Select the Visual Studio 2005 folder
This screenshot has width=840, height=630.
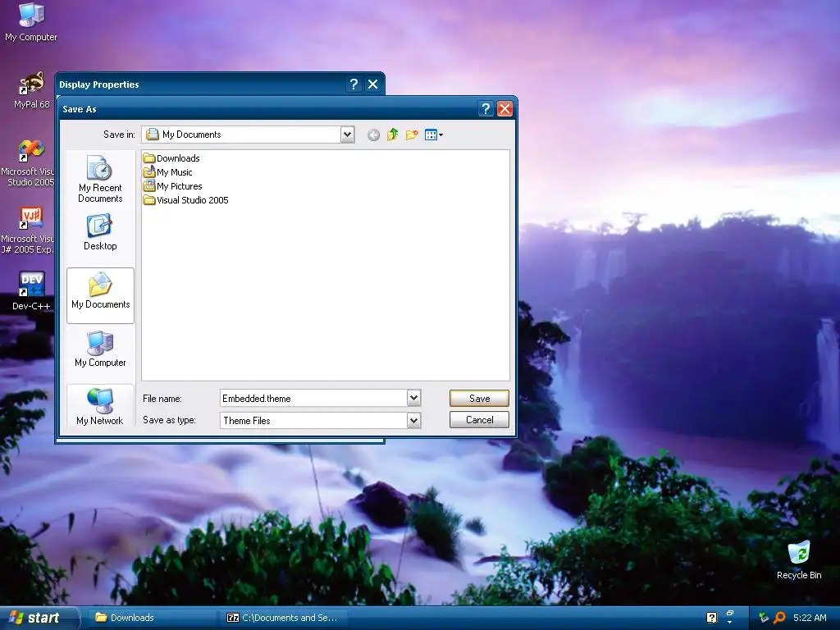186,200
